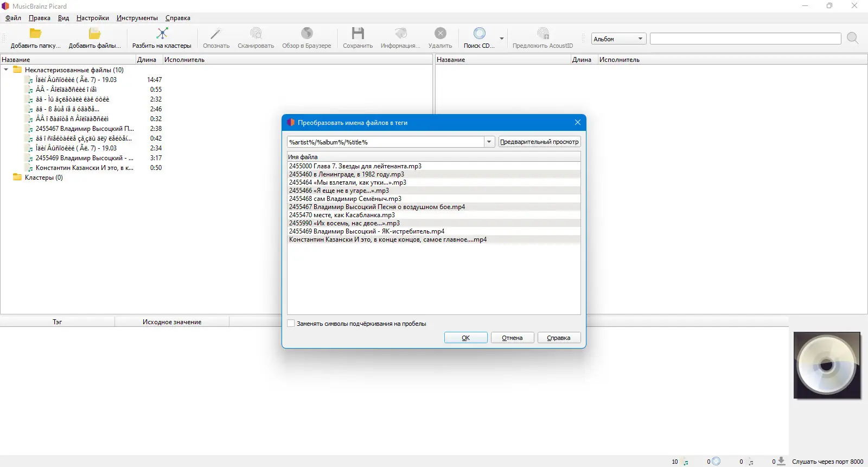Open the Файл menu
868x467 pixels.
point(14,18)
